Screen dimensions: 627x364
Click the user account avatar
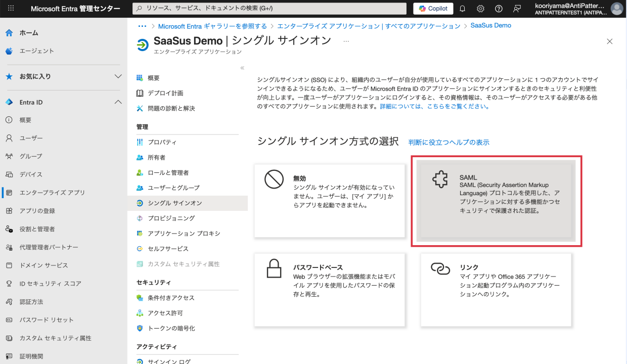tap(617, 9)
